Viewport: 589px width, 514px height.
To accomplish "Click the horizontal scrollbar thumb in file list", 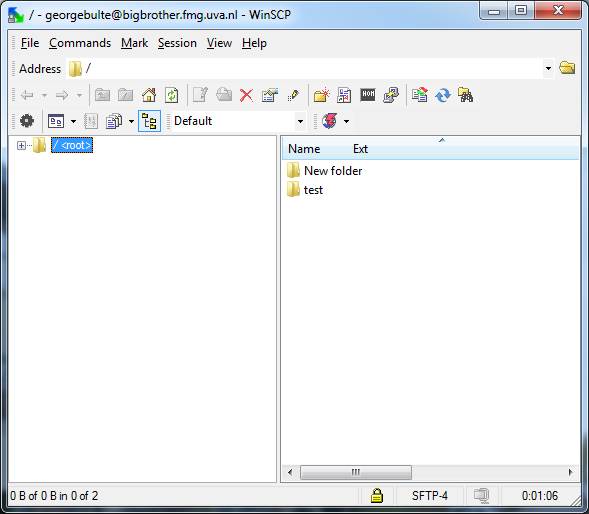I will tap(356, 472).
